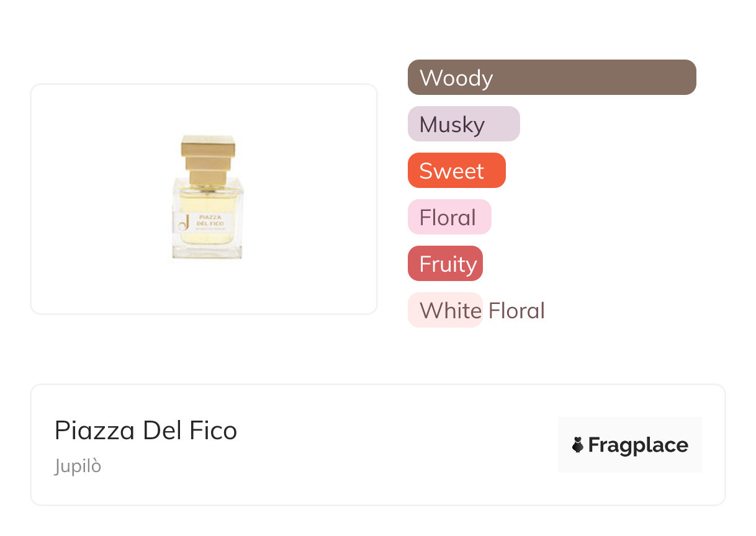Image resolution: width=756 pixels, height=536 pixels.
Task: Click the Piazza Del Fico text on bottle
Action: tap(211, 220)
